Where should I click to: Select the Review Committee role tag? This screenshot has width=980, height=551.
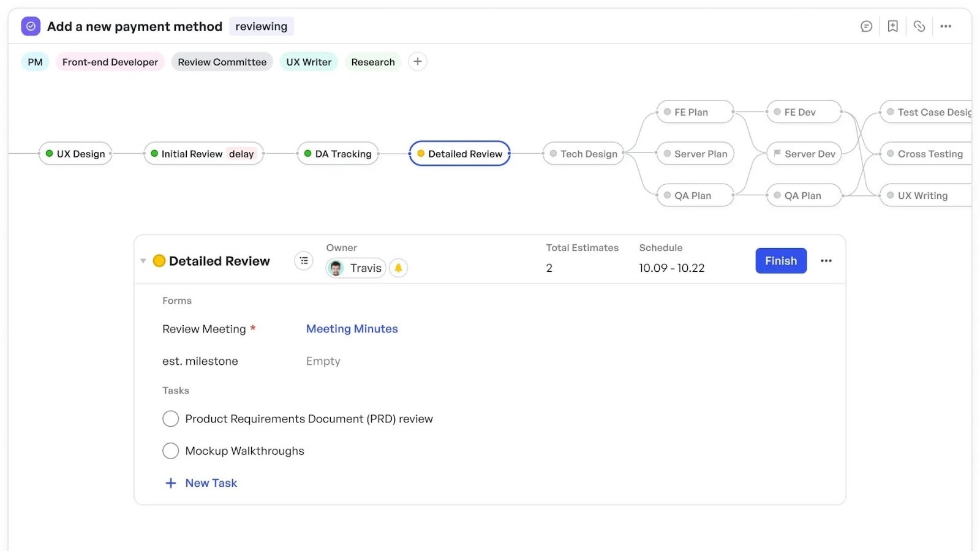click(222, 62)
